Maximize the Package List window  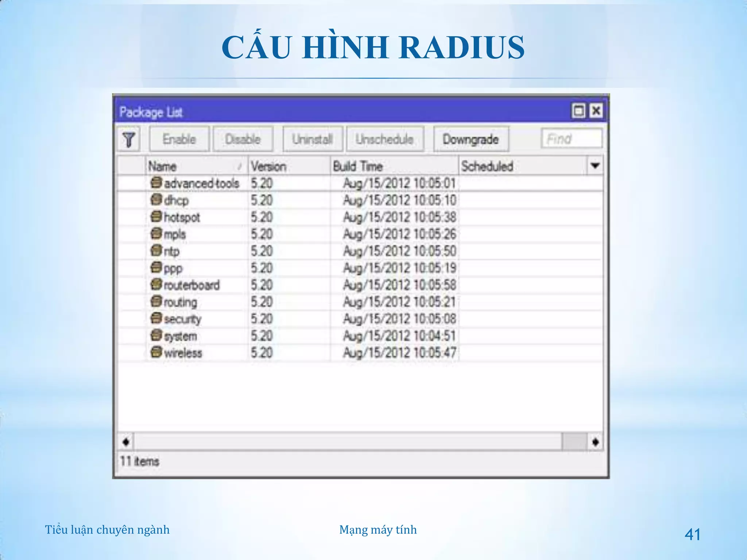pyautogui.click(x=578, y=110)
